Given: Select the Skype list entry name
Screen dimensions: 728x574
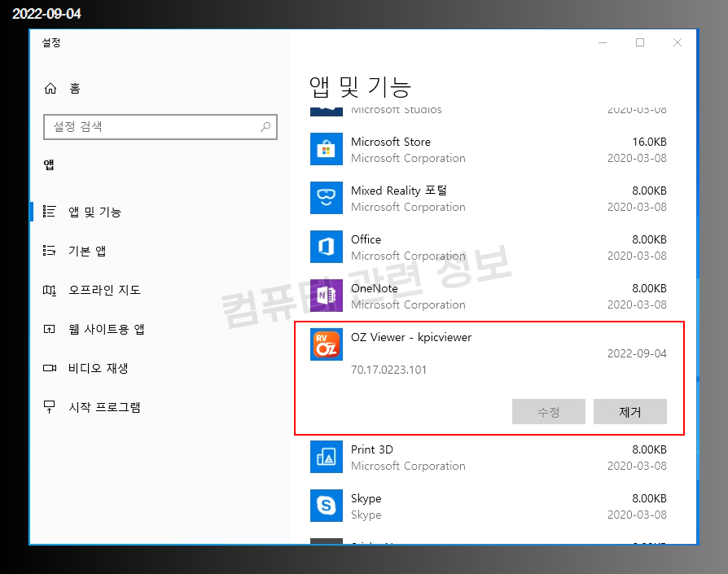Looking at the screenshot, I should coord(366,499).
